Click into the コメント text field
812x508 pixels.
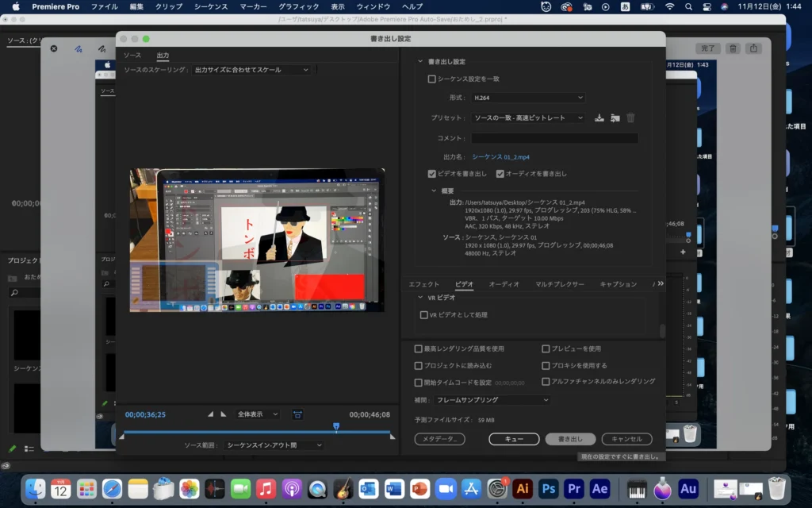pos(554,138)
